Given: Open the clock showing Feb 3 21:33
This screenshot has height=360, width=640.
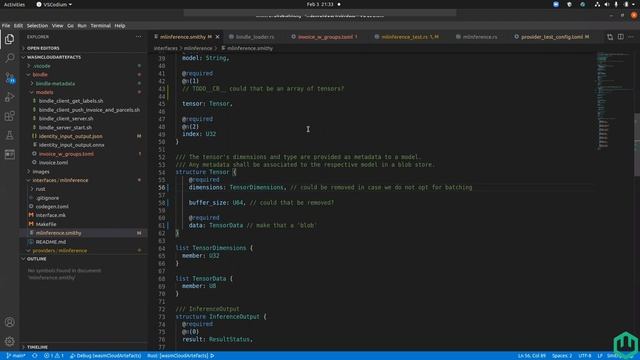Looking at the screenshot, I should (320, 4).
